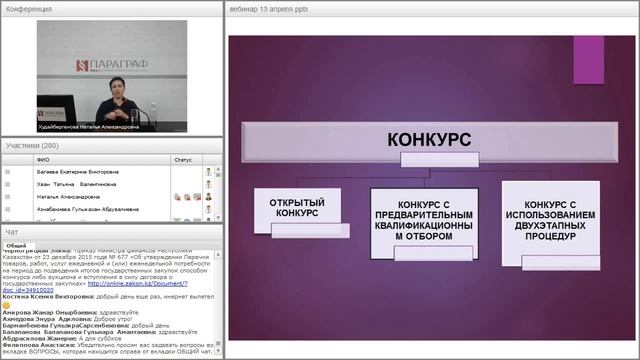Click chat scrollbar up arrow

218,254
